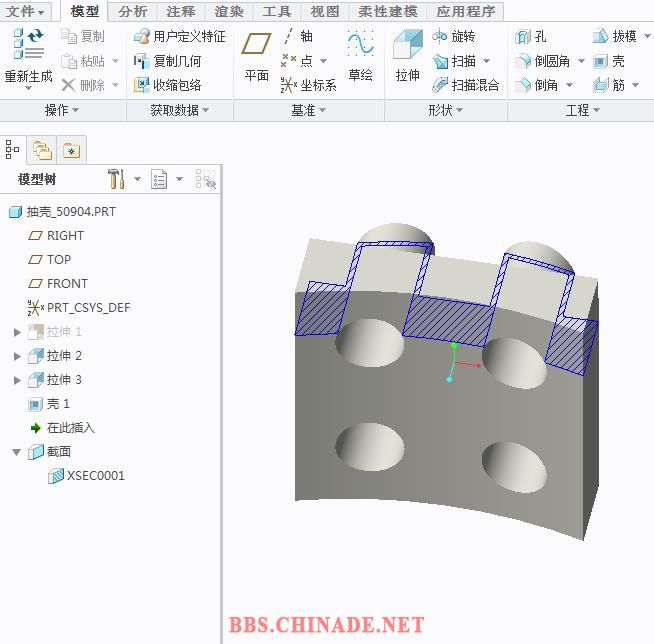Switch to the Annotate (注释) tab

coord(181,11)
